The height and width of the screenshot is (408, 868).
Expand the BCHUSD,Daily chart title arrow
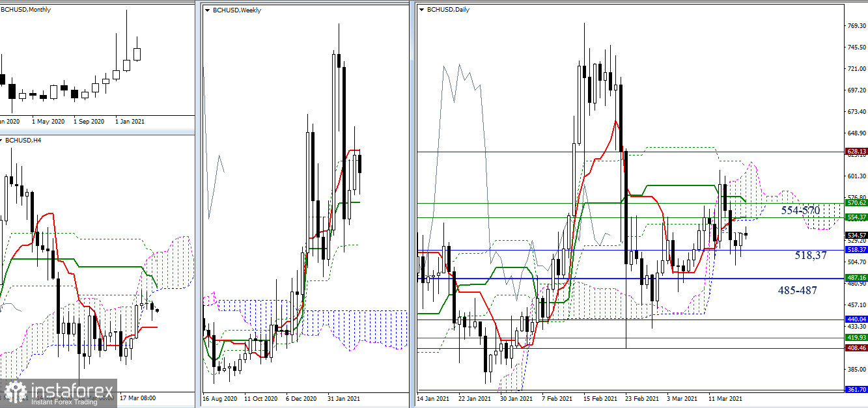pos(421,10)
